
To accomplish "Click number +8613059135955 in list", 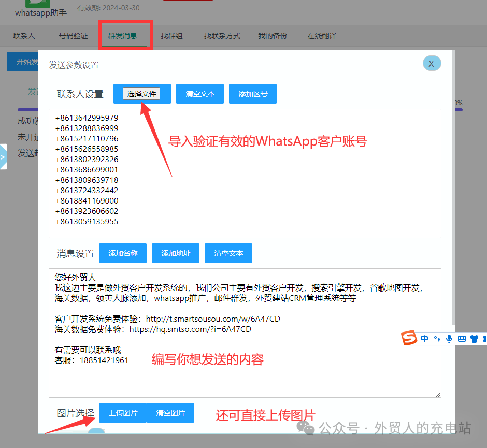I will tap(87, 222).
